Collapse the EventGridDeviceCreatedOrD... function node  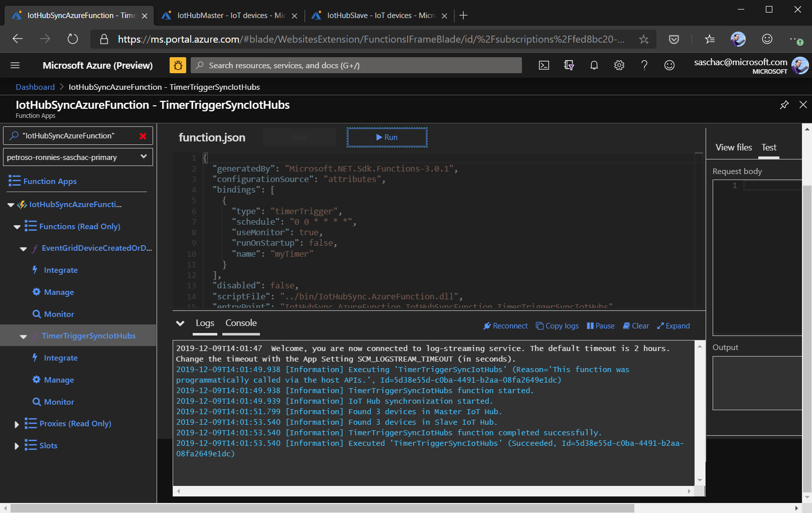point(23,249)
